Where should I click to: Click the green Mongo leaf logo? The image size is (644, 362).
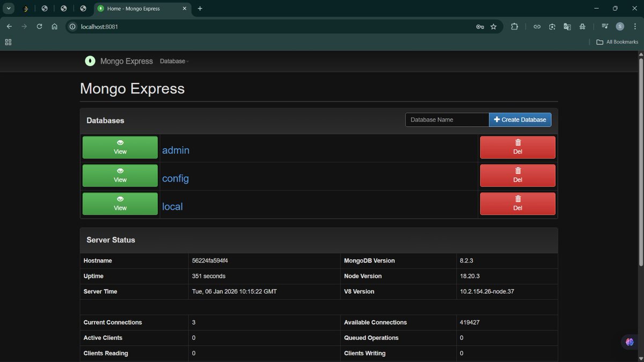pos(90,61)
